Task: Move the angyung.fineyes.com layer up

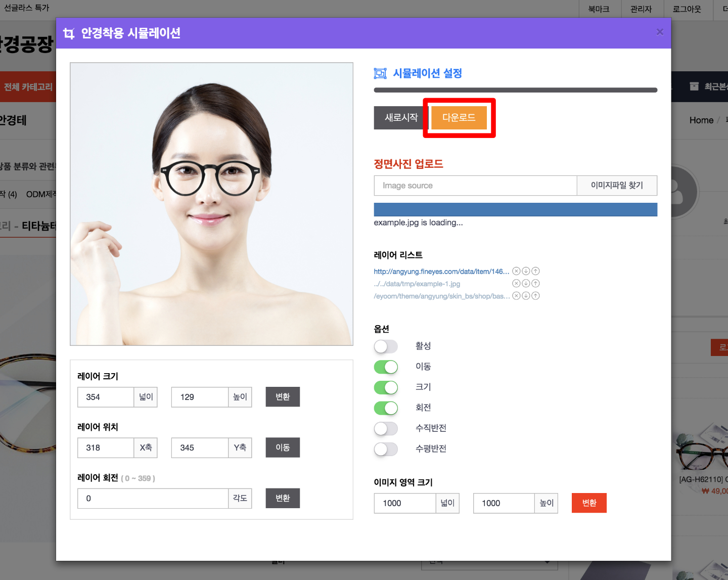Action: pyautogui.click(x=535, y=271)
